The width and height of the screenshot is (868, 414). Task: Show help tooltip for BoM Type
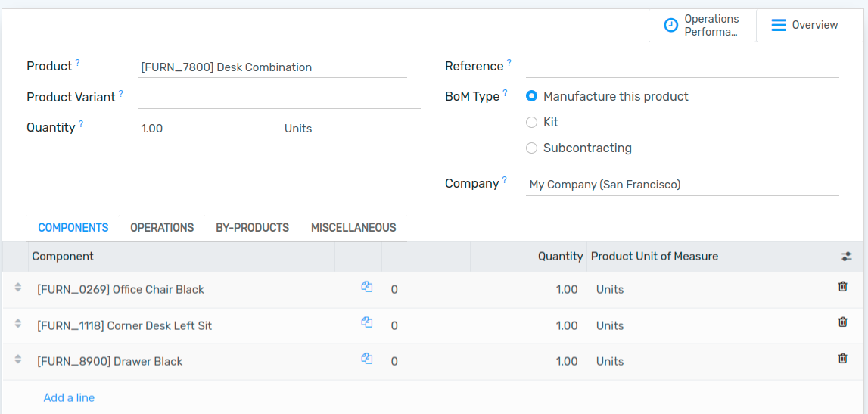(505, 93)
